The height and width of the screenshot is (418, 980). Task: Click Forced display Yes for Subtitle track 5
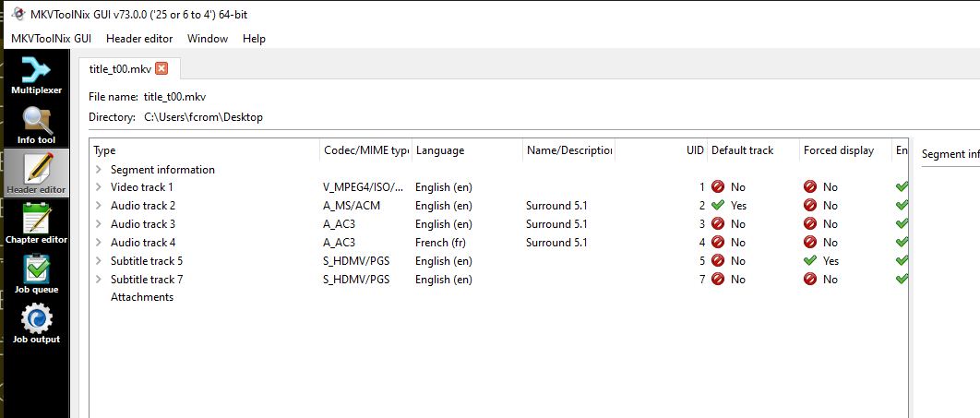(821, 261)
